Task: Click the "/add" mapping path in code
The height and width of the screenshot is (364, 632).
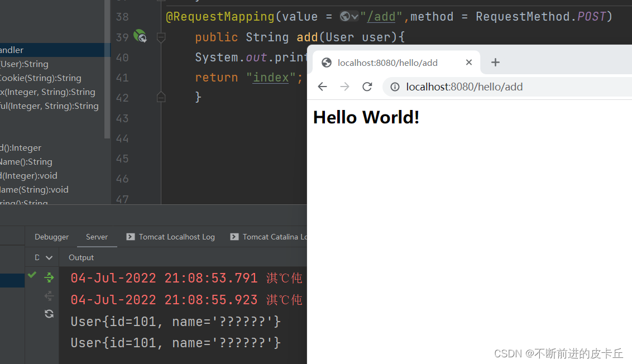Action: point(381,17)
